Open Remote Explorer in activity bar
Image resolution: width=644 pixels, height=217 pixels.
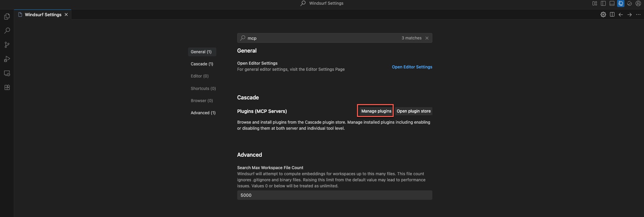coord(7,73)
